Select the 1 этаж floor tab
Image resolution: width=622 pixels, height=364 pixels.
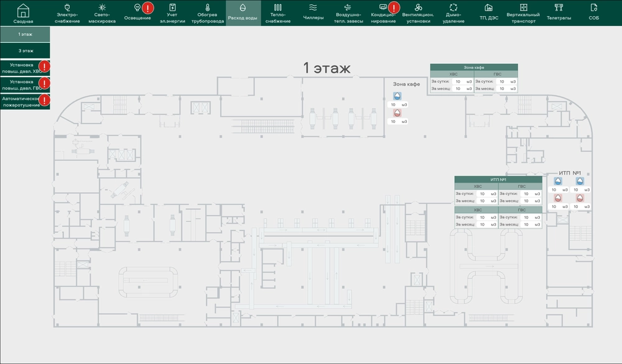(x=26, y=34)
